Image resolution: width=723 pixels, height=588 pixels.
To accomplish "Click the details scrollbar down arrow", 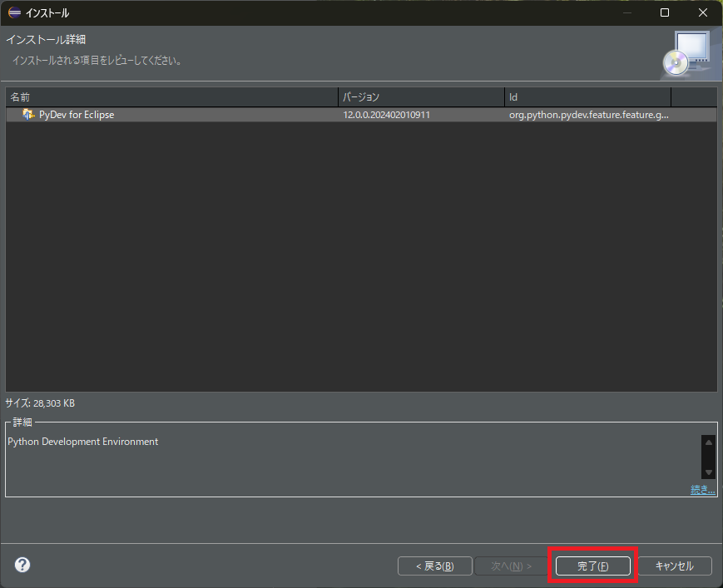I will click(x=708, y=471).
